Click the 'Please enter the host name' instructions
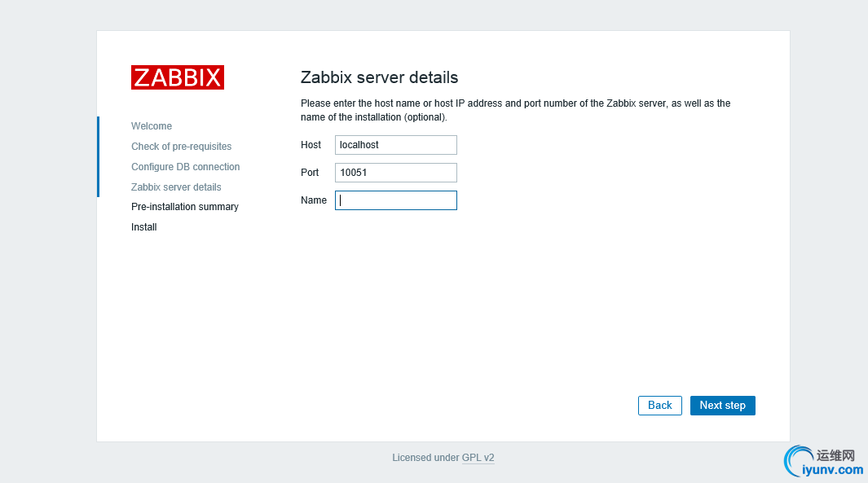Image resolution: width=868 pixels, height=483 pixels. point(515,110)
